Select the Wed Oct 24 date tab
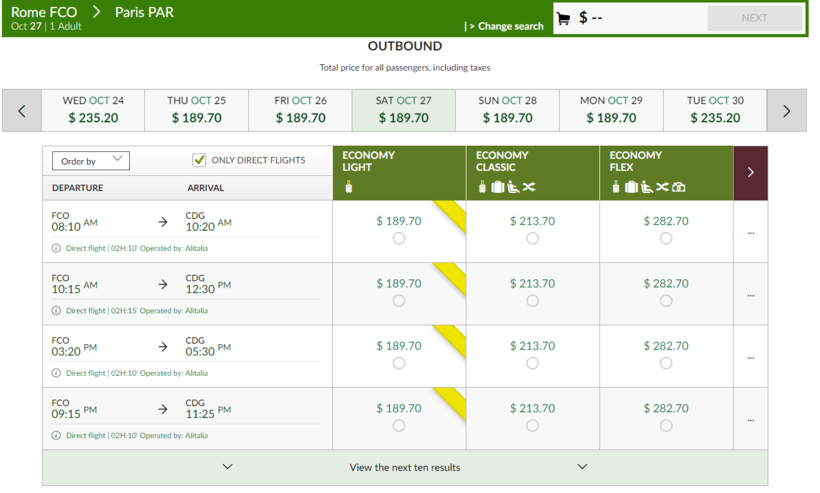 tap(93, 110)
